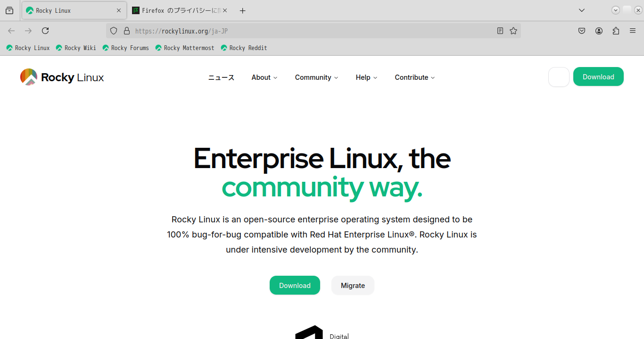Expand the Contribute dropdown

click(415, 77)
